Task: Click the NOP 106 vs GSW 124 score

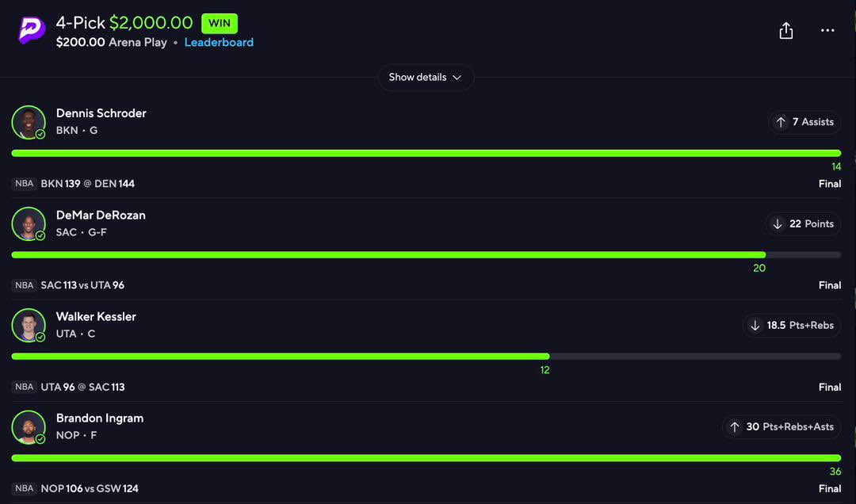Action: click(x=90, y=488)
